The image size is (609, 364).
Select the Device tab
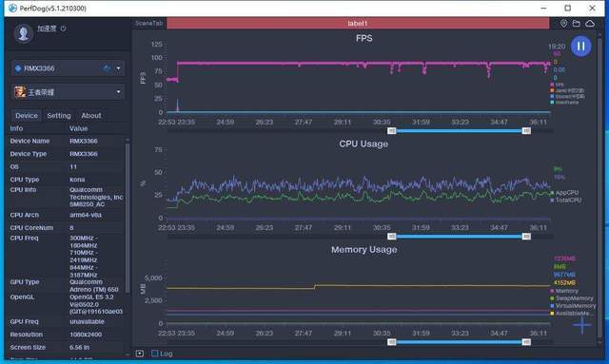[27, 116]
